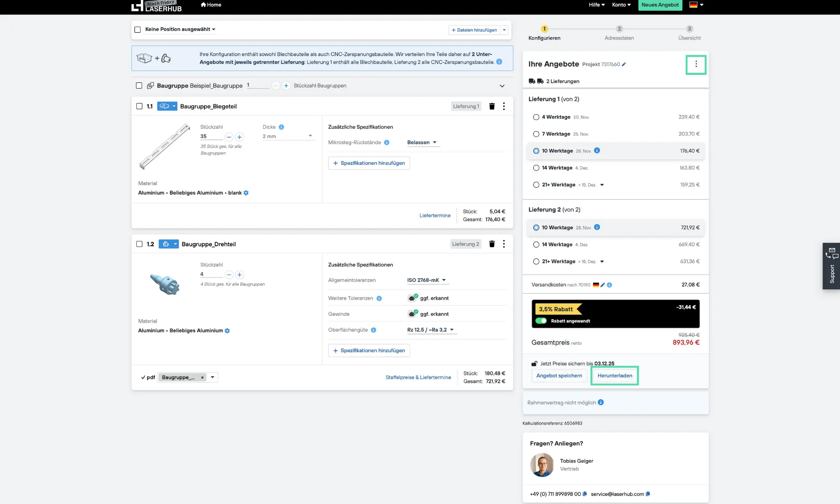
Task: Click gear icon next to Aluminium blank material
Action: click(x=246, y=193)
